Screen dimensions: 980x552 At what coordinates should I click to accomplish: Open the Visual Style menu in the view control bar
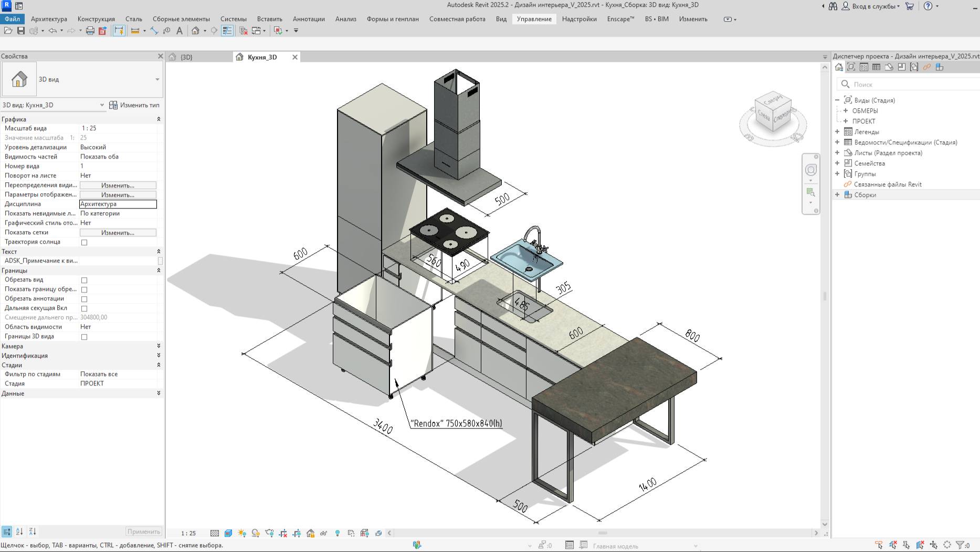(x=228, y=533)
